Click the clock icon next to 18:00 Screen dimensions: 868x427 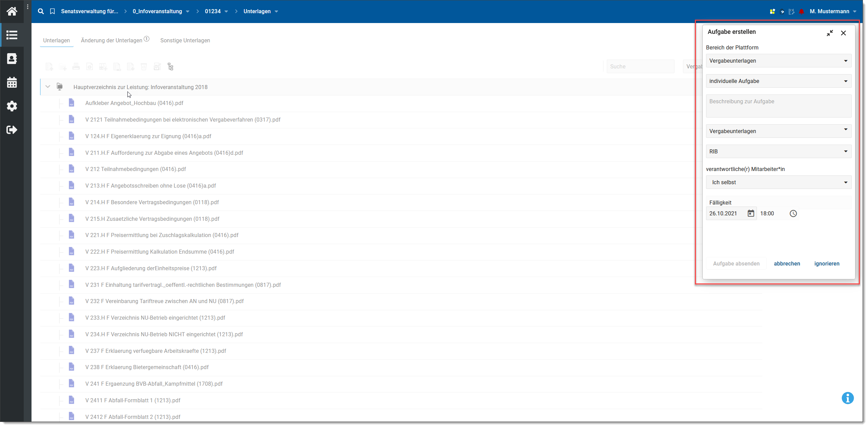click(793, 213)
